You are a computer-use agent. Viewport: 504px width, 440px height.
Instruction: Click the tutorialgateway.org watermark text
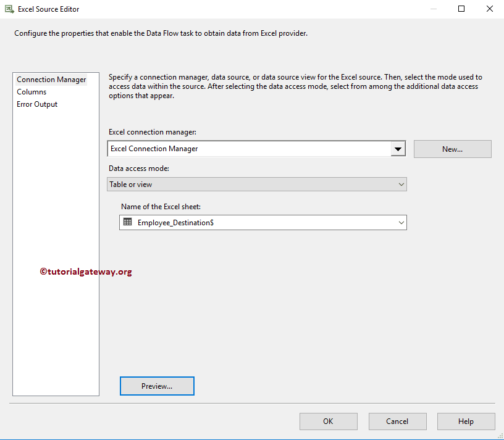click(86, 271)
